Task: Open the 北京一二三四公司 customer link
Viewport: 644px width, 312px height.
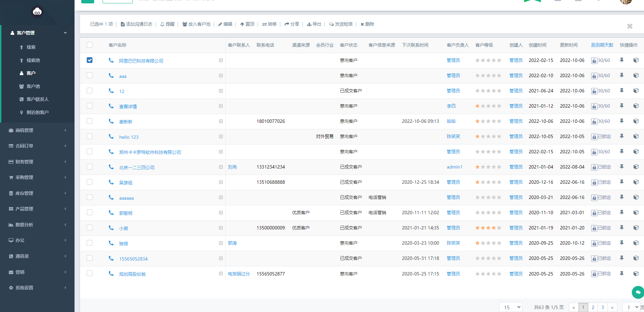Action: click(136, 167)
